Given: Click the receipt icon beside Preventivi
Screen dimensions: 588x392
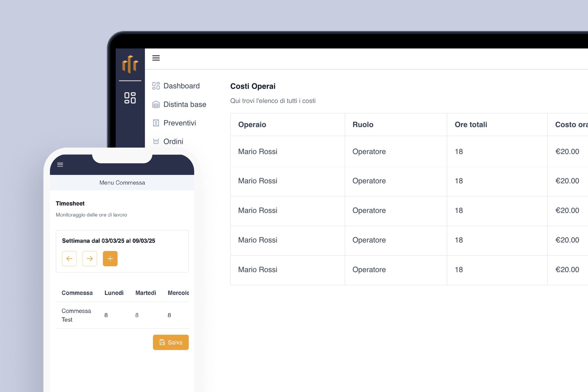Looking at the screenshot, I should (156, 123).
